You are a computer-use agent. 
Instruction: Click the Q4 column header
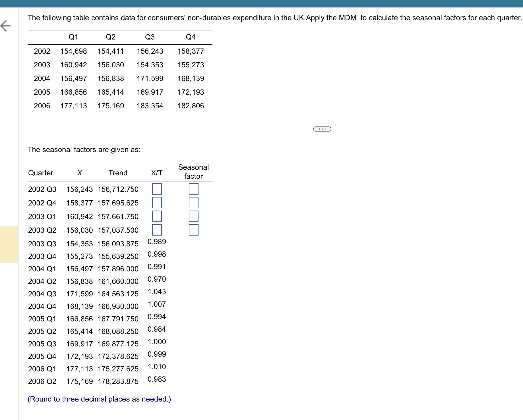191,37
